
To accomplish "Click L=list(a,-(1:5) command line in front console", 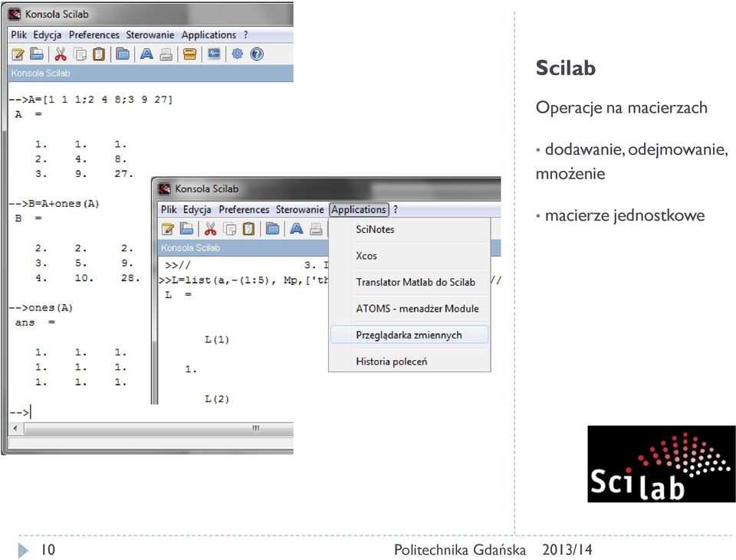I will 243,280.
